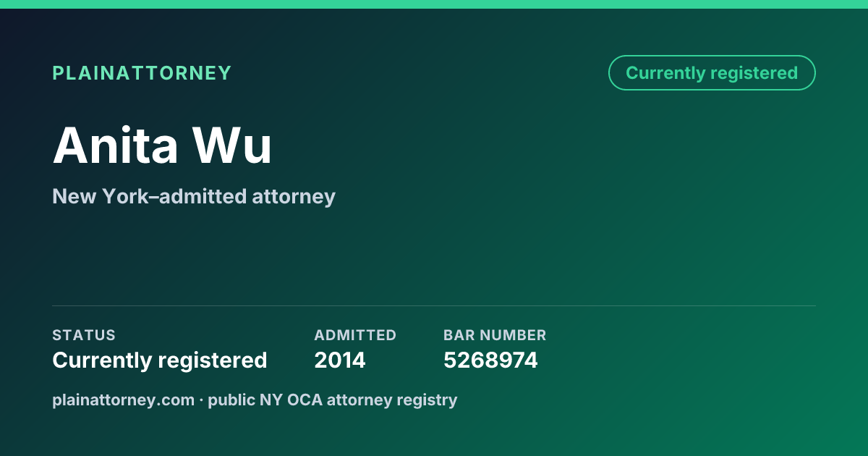Select the New York–admitted attorney subtitle
Image resolution: width=868 pixels, height=456 pixels.
tap(194, 196)
